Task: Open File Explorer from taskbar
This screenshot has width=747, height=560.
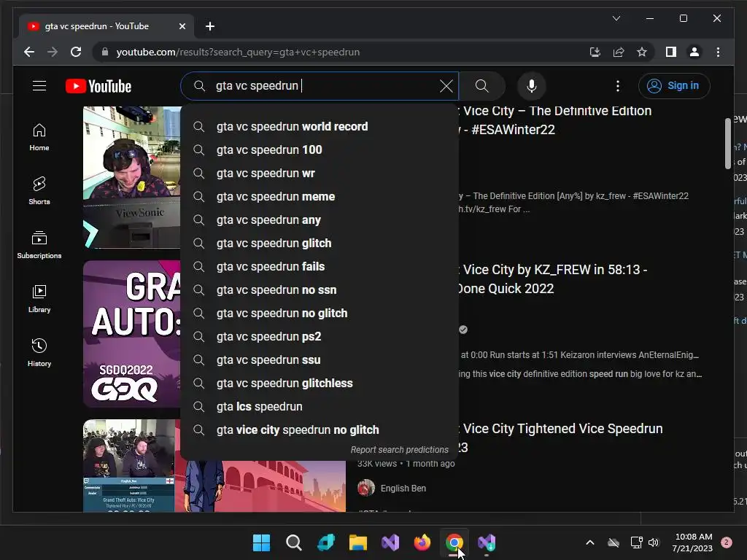Action: (357, 542)
